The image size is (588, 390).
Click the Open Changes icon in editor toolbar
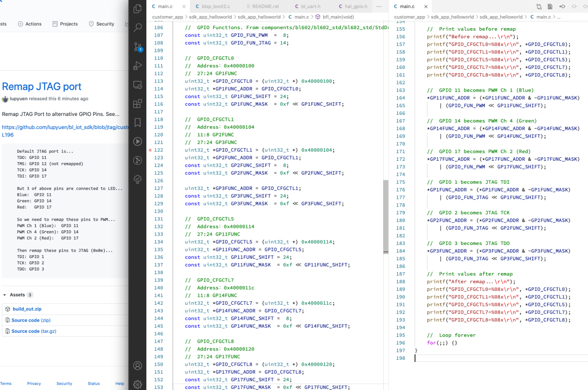[539, 6]
